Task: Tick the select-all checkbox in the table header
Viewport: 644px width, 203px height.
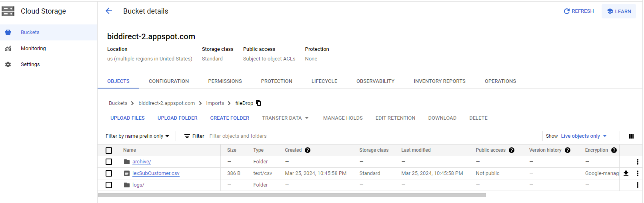Action: (x=109, y=151)
